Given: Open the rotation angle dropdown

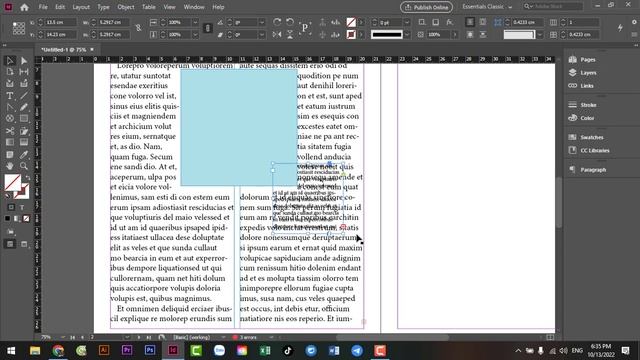Looking at the screenshot, I should click(x=262, y=22).
